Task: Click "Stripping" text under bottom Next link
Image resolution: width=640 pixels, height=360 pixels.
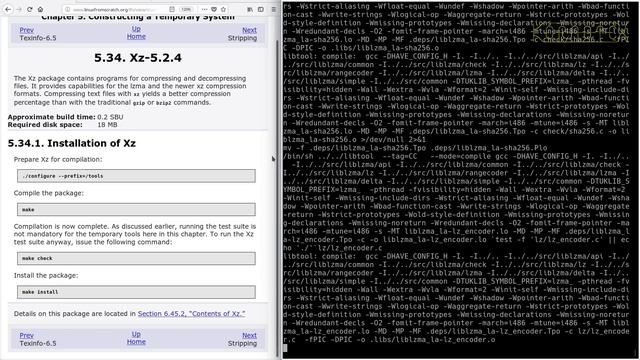Action: point(242,343)
